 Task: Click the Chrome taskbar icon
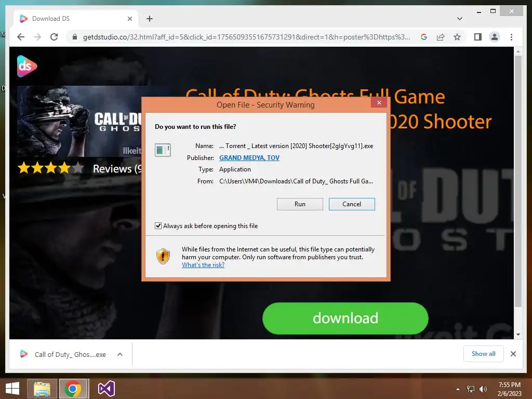74,389
